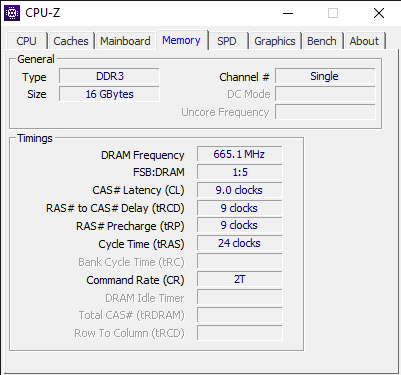Click the RAS# Precharge 9 clocks value
The height and width of the screenshot is (375, 401).
pyautogui.click(x=239, y=225)
